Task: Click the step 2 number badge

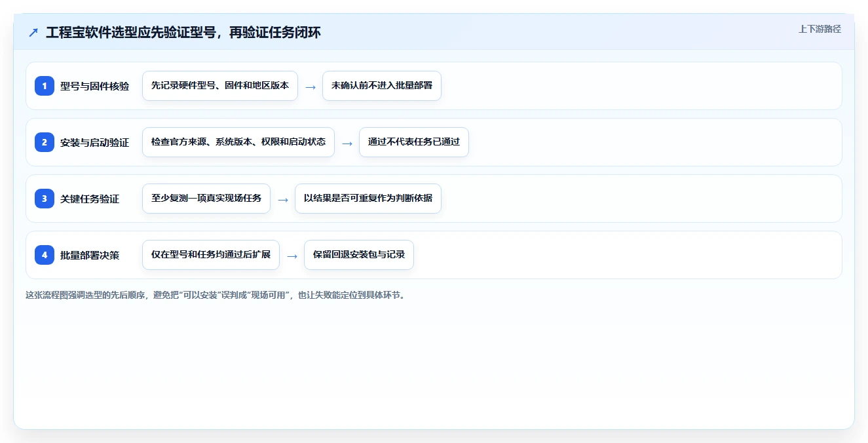Action: (x=45, y=142)
